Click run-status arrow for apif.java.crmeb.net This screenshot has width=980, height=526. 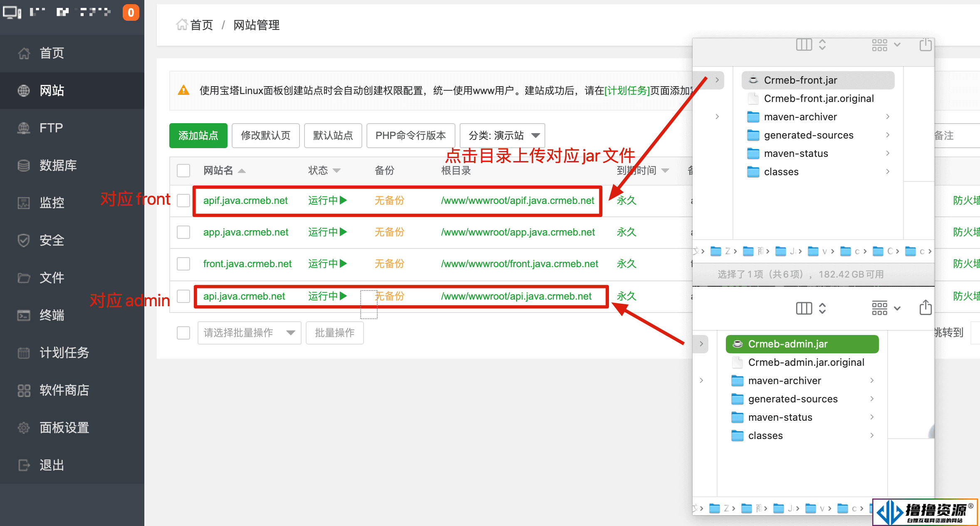point(344,201)
